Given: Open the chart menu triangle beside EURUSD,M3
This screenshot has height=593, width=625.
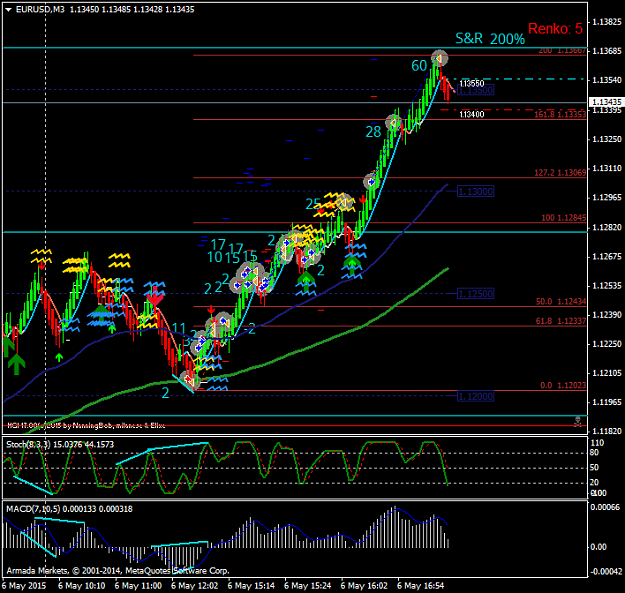Looking at the screenshot, I should [x=8, y=10].
